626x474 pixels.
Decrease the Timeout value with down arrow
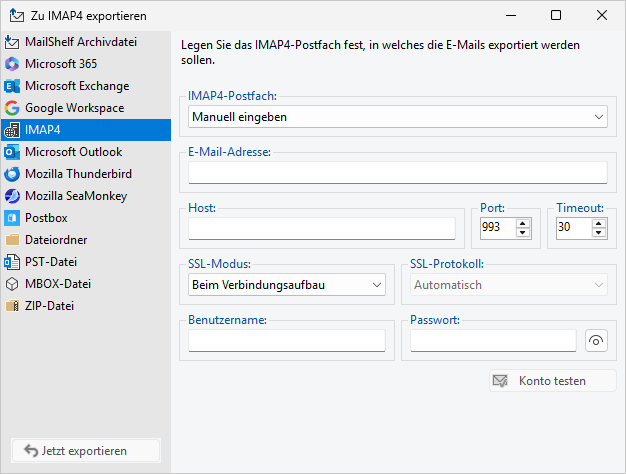[599, 233]
